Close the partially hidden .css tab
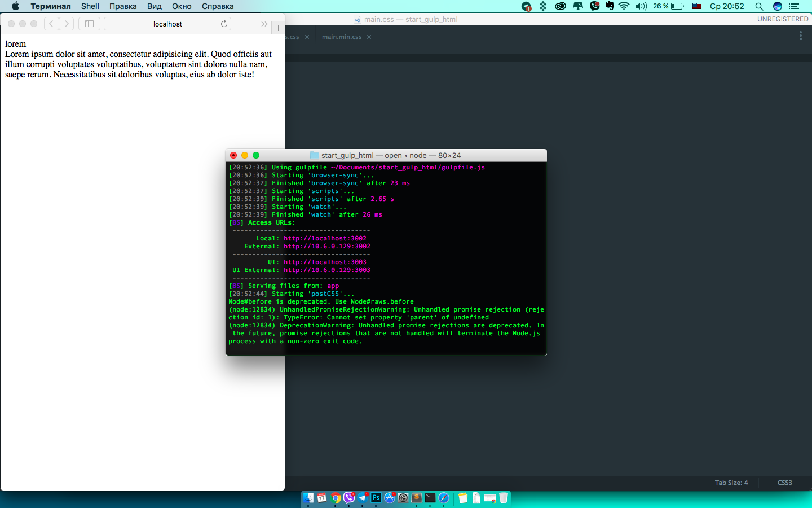Viewport: 812px width, 508px height. pyautogui.click(x=307, y=37)
